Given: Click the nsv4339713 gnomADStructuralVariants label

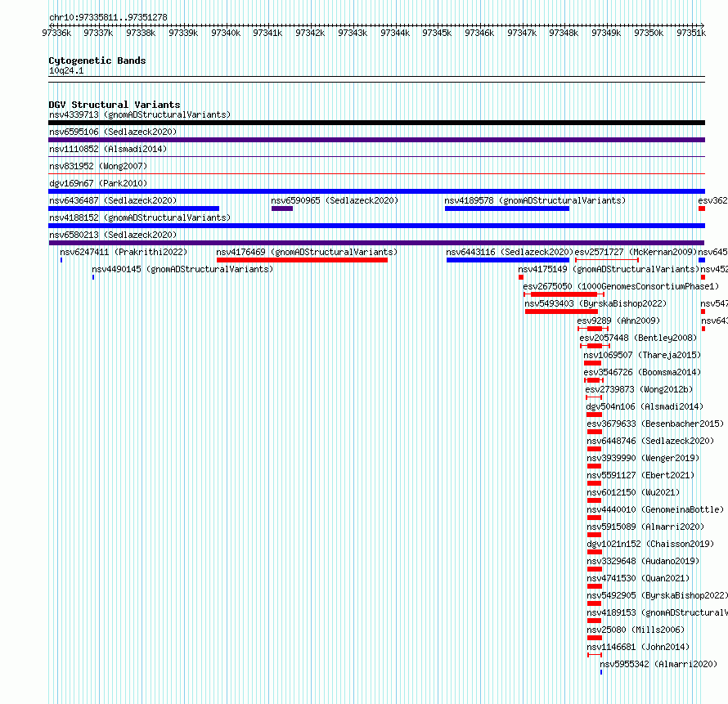Looking at the screenshot, I should point(140,114).
